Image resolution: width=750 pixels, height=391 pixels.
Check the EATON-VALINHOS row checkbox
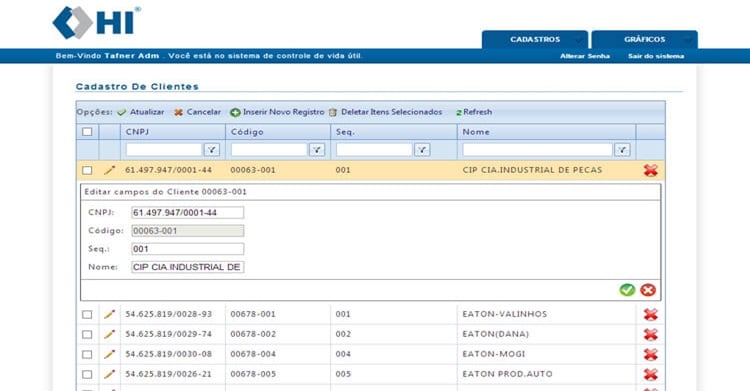87,315
